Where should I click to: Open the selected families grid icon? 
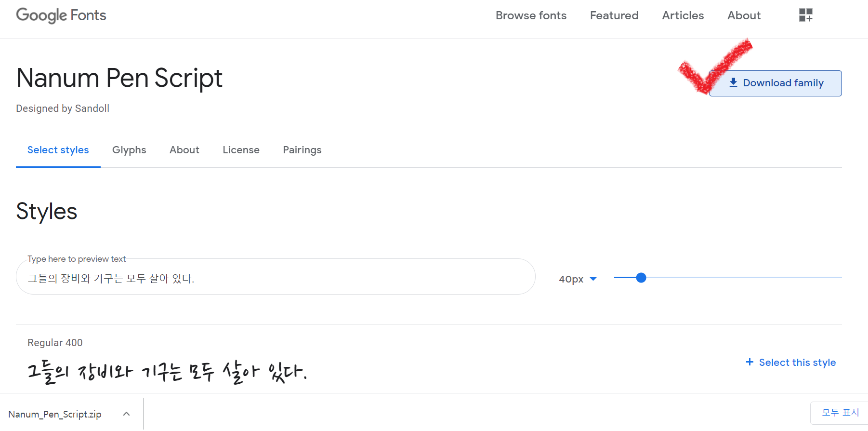coord(805,15)
